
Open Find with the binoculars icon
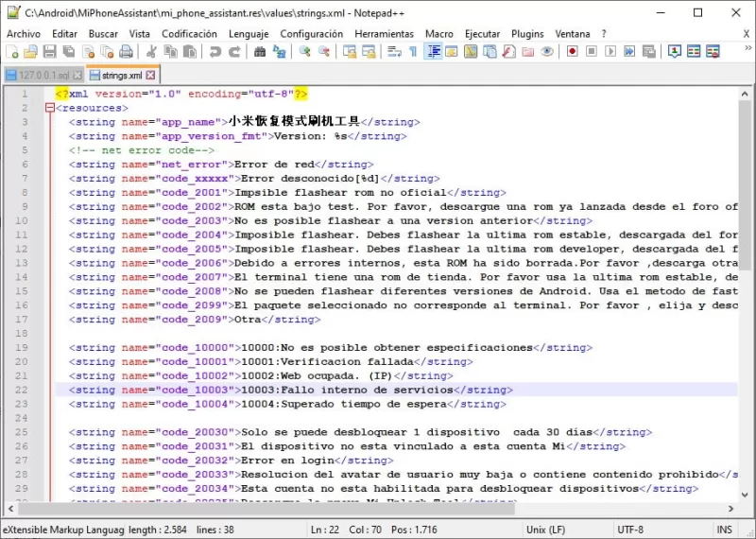pos(260,51)
